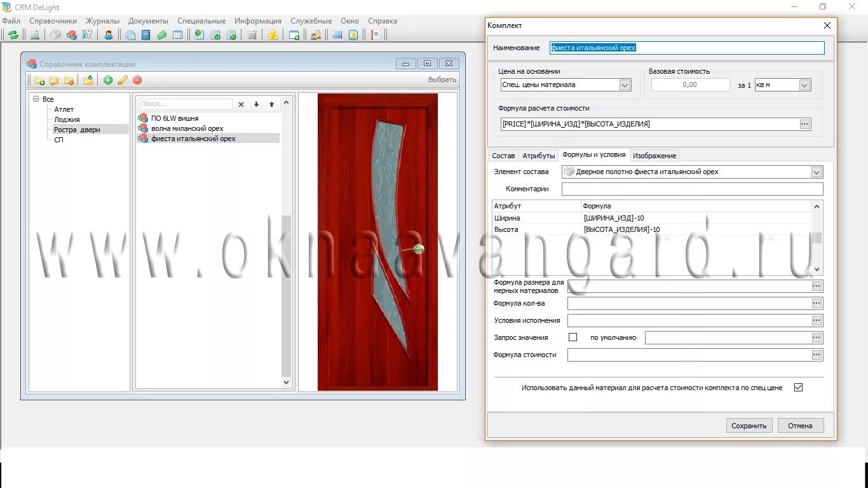
Task: Select волна миланский орех item
Action: coord(187,128)
